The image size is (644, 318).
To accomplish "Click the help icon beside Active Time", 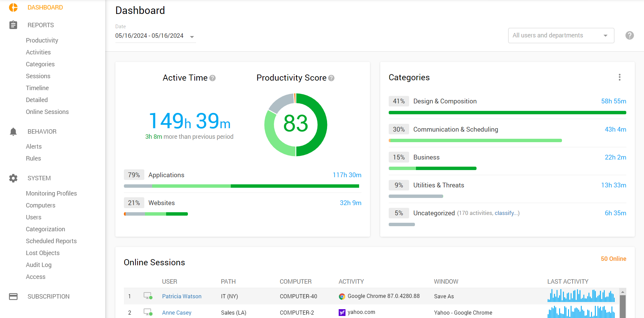I will 213,78.
